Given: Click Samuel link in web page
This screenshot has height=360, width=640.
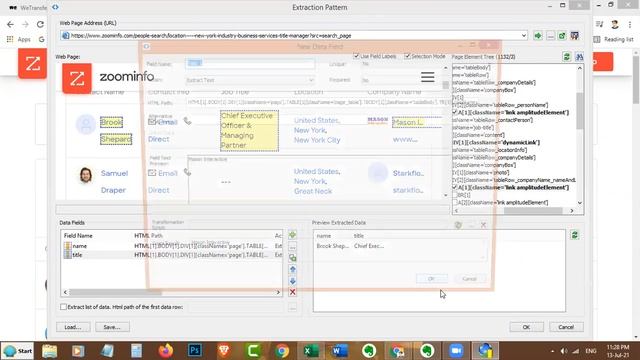Looking at the screenshot, I should pos(114,173).
